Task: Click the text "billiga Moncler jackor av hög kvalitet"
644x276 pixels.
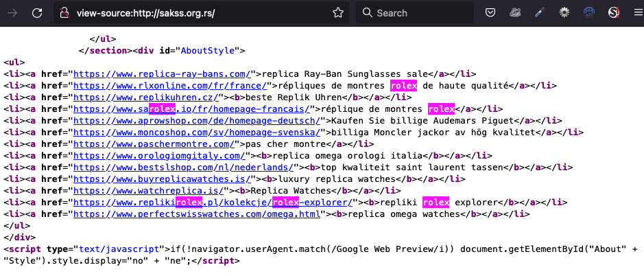Action: [x=433, y=133]
